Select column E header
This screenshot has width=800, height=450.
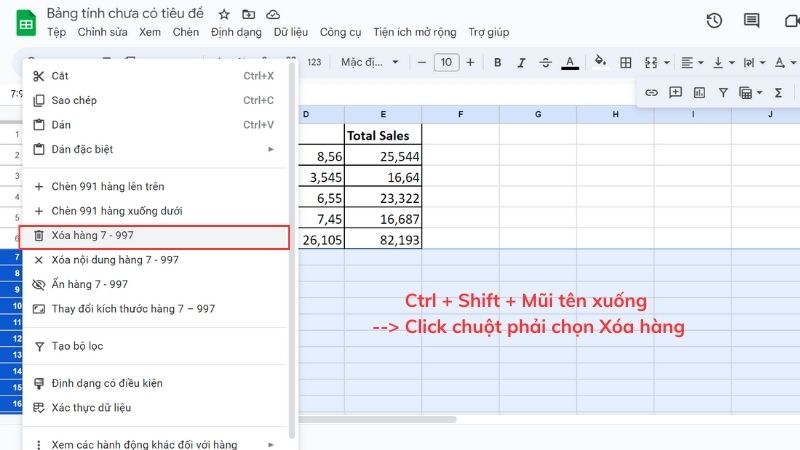click(x=383, y=114)
